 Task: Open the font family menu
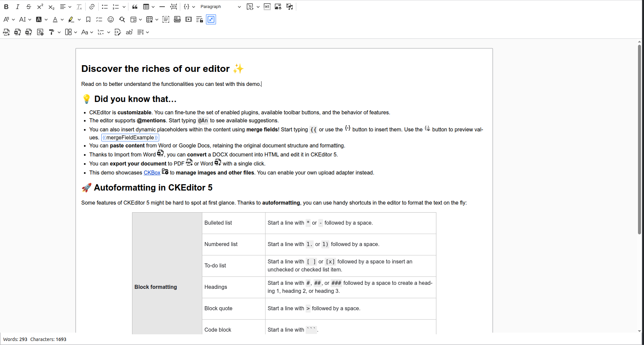9,20
